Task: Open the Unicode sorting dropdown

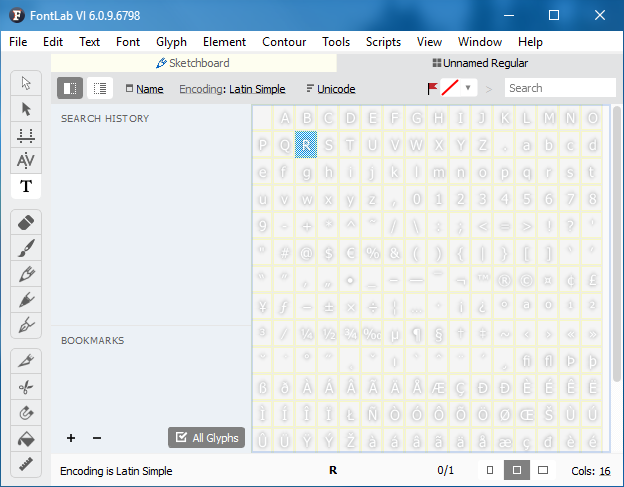Action: tap(330, 89)
